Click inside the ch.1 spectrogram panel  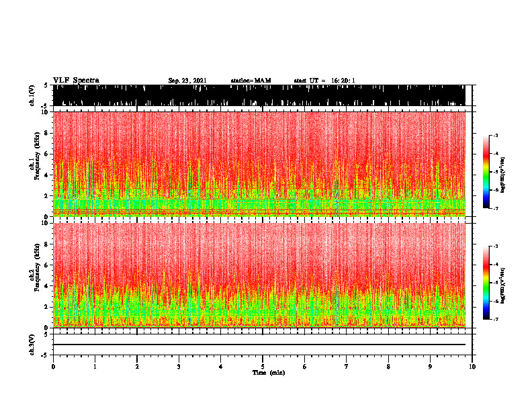259,164
